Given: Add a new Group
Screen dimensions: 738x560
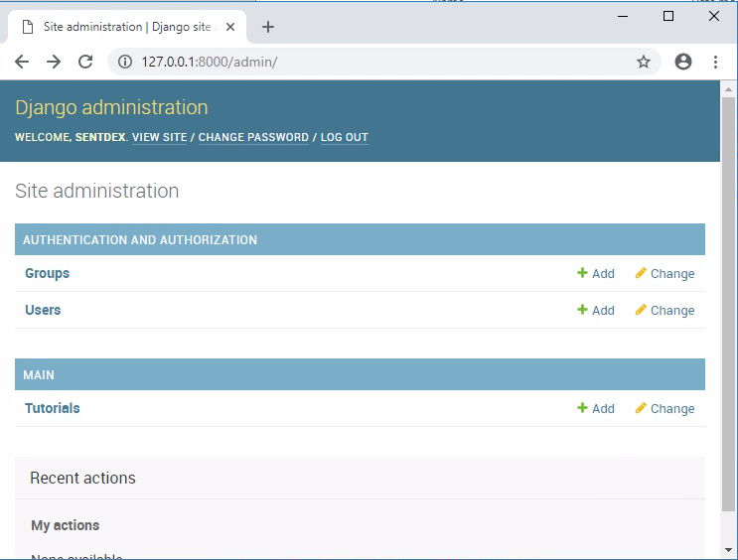Looking at the screenshot, I should [596, 274].
